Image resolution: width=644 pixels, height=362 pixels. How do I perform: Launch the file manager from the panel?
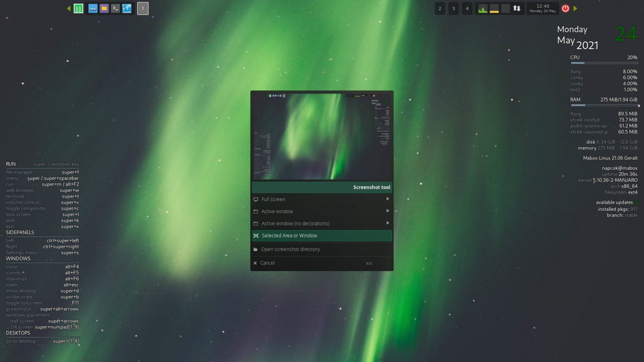tap(104, 8)
